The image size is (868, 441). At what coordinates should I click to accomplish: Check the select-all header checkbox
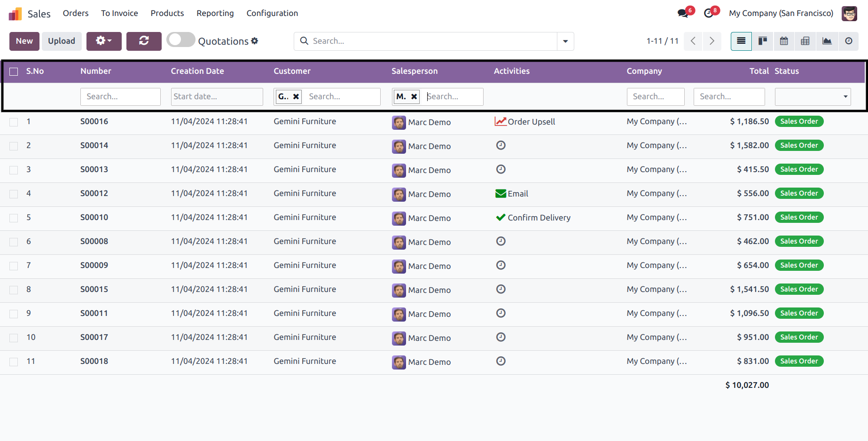pos(14,71)
